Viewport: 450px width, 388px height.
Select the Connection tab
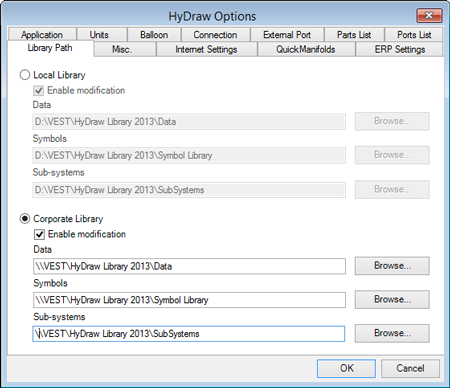coord(215,35)
